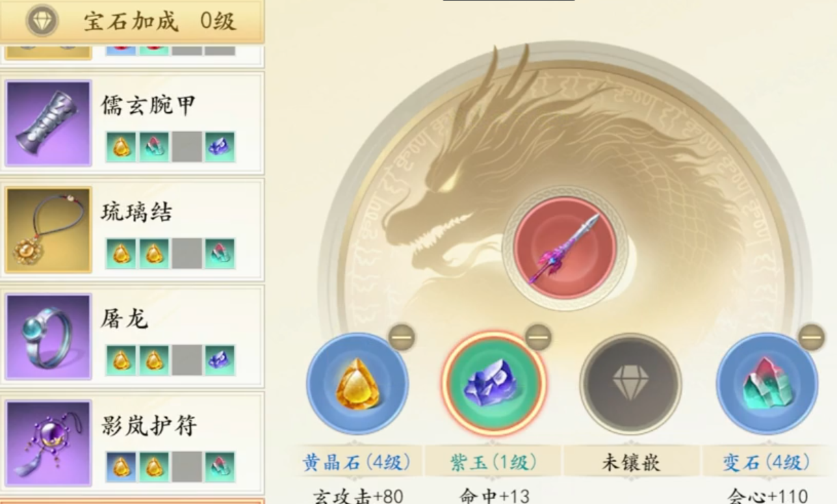This screenshot has height=504, width=837.
Task: Click the purple gem slot under 屠龙
Action: [220, 360]
